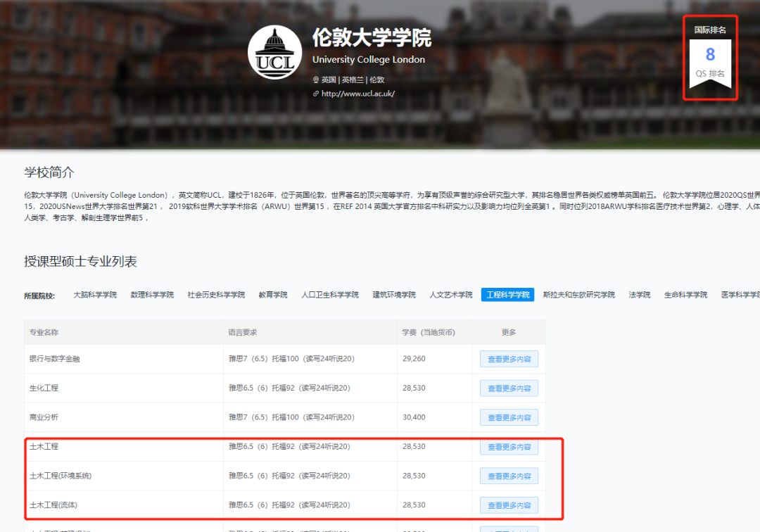Click the 学校简介 section heading

point(49,172)
